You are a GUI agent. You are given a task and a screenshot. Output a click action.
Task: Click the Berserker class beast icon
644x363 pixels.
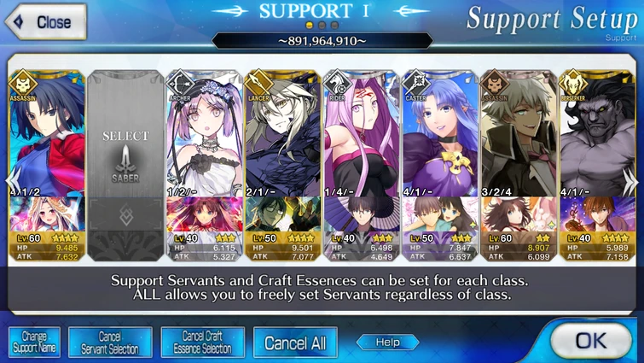(573, 83)
